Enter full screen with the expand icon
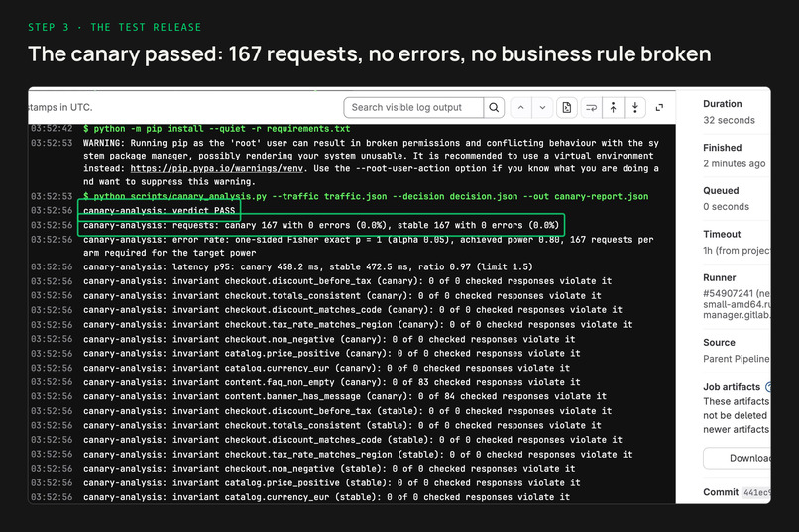The width and height of the screenshot is (799, 532). pos(659,107)
